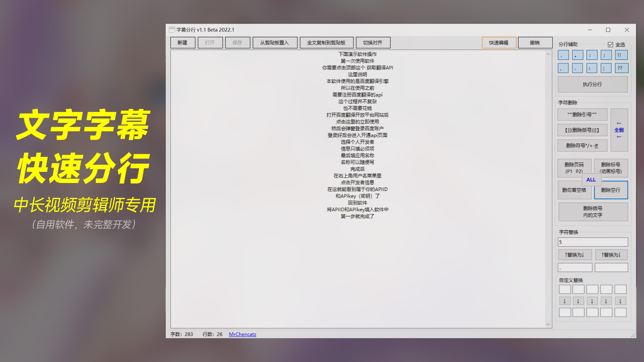644x362 pixels.
Task: Click the line 第一步就完成了
Action: pyautogui.click(x=358, y=217)
